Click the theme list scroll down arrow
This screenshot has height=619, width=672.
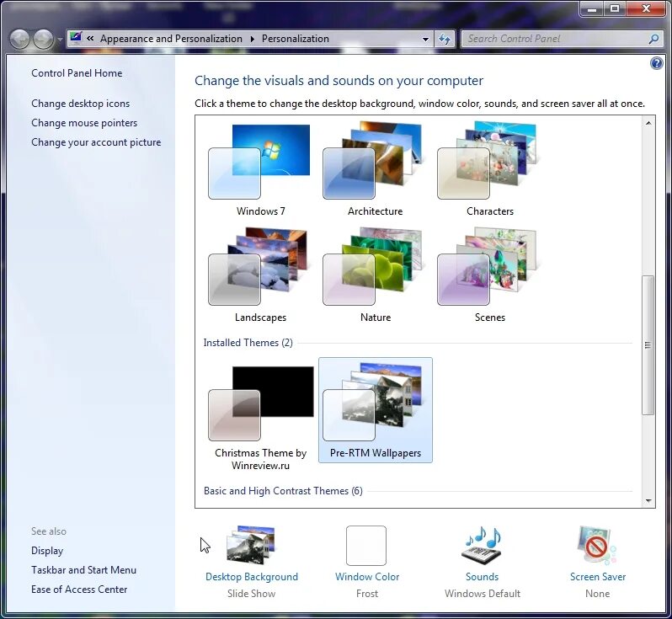[648, 500]
